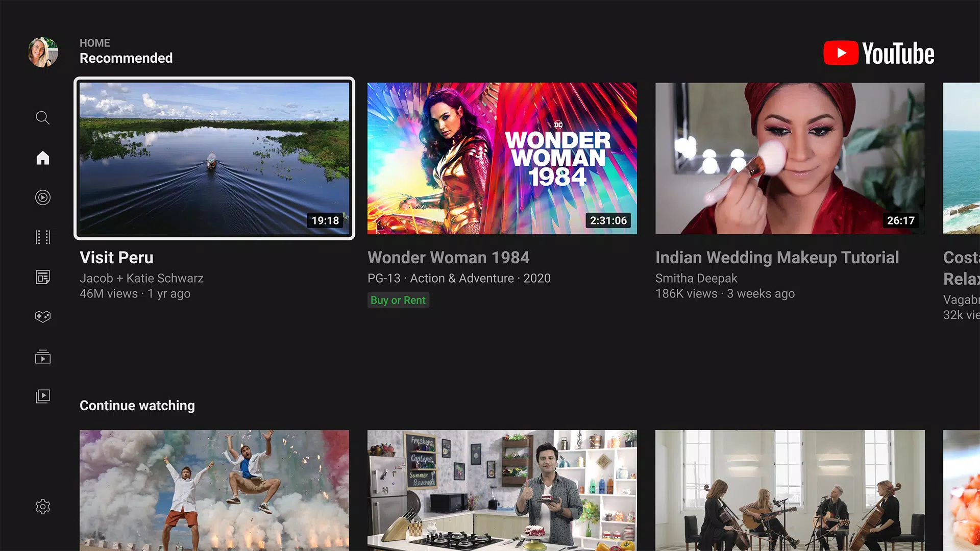The image size is (980, 551).
Task: Select the Gaming icon in sidebar
Action: [x=42, y=316]
